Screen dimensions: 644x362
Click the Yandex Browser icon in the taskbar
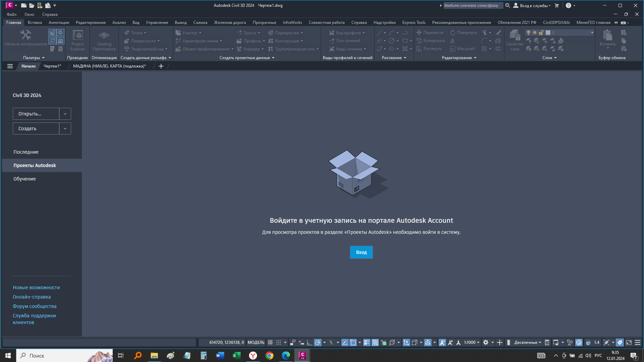click(253, 355)
